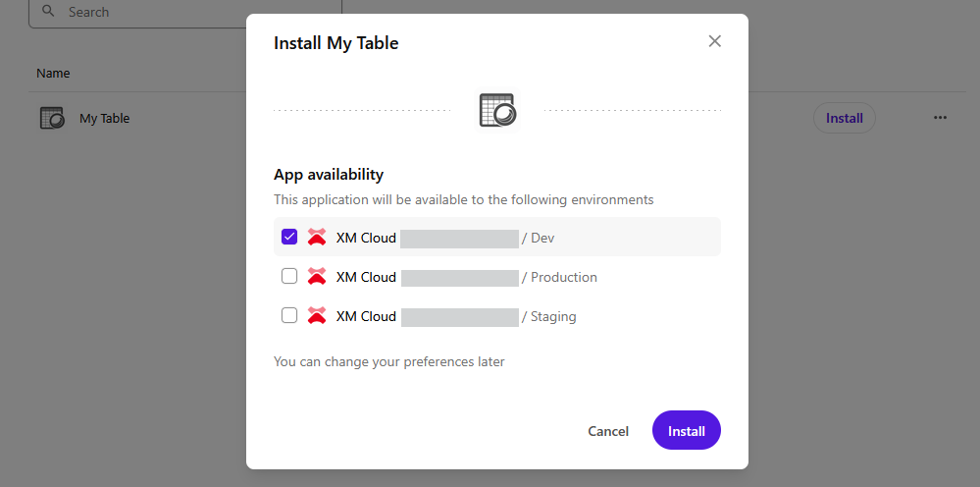
Task: Confirm with the purple Install button
Action: click(686, 431)
